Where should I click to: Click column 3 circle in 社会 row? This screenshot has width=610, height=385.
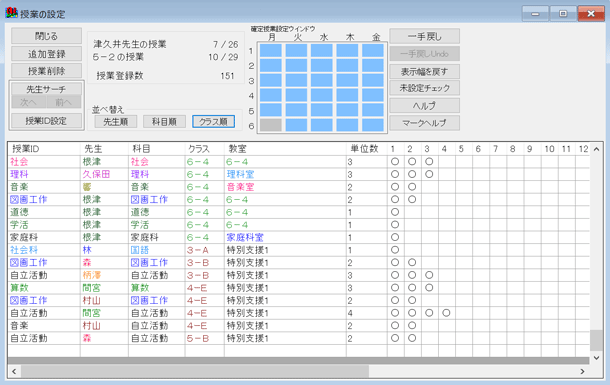tap(429, 162)
